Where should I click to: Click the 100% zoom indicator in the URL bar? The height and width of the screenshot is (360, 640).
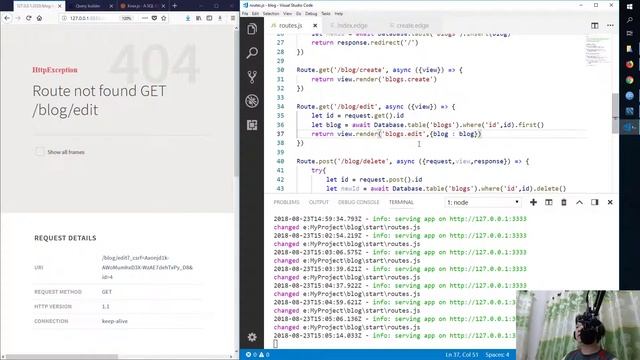tap(127, 18)
